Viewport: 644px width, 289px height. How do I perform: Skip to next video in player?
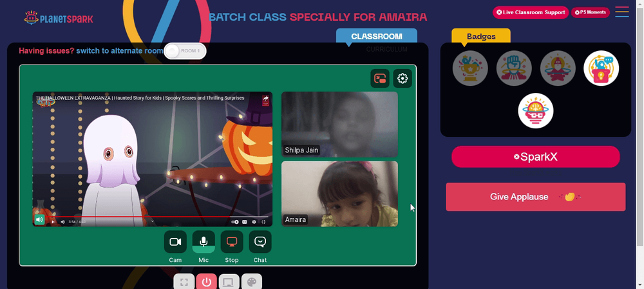click(53, 222)
